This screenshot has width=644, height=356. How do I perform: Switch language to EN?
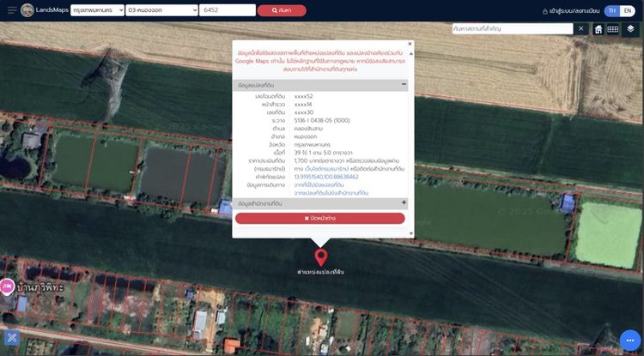coord(629,10)
